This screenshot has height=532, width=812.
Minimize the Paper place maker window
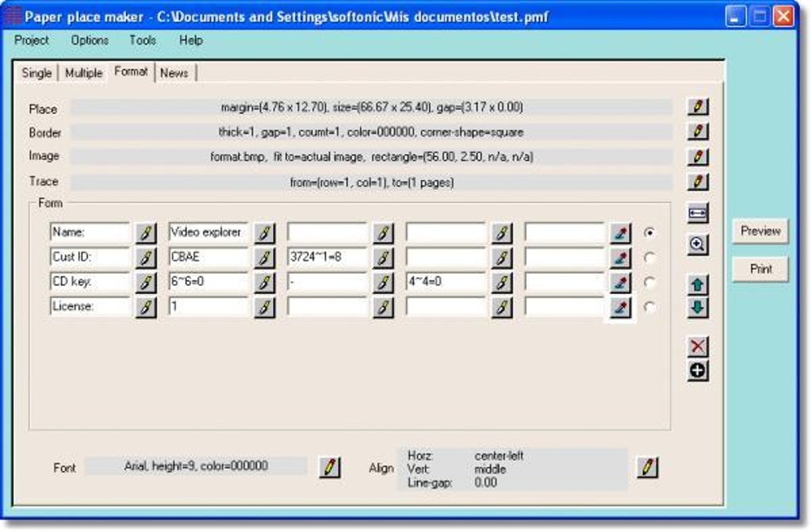click(x=735, y=17)
